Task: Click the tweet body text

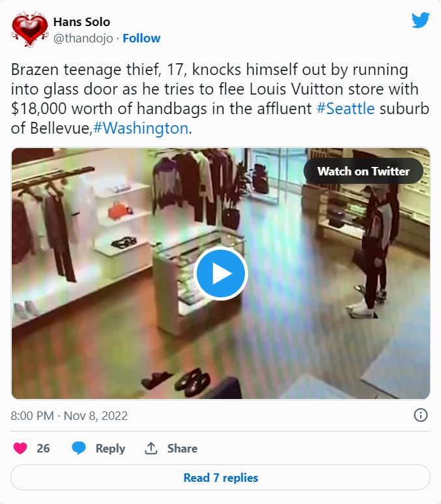Action: tap(220, 98)
